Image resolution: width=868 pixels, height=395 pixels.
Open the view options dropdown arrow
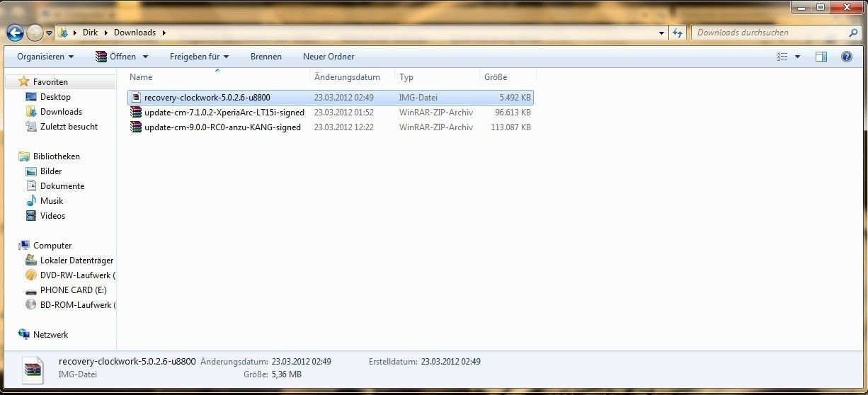click(x=798, y=57)
